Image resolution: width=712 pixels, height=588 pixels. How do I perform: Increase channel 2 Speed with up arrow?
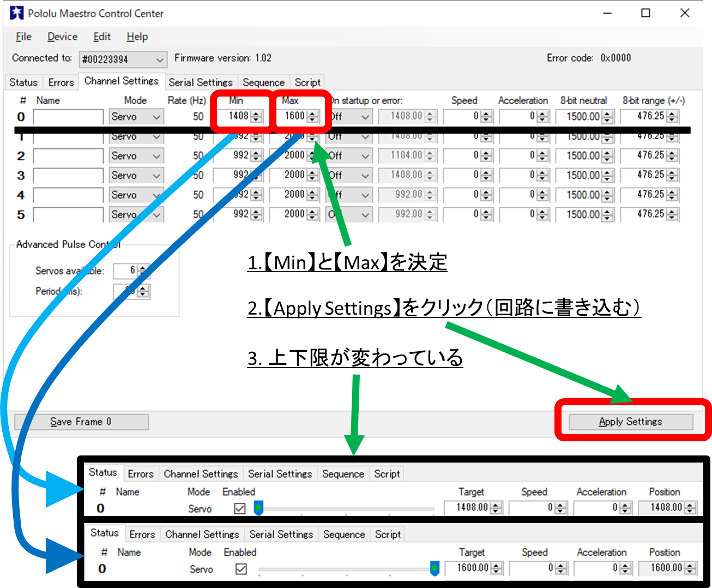[487, 153]
